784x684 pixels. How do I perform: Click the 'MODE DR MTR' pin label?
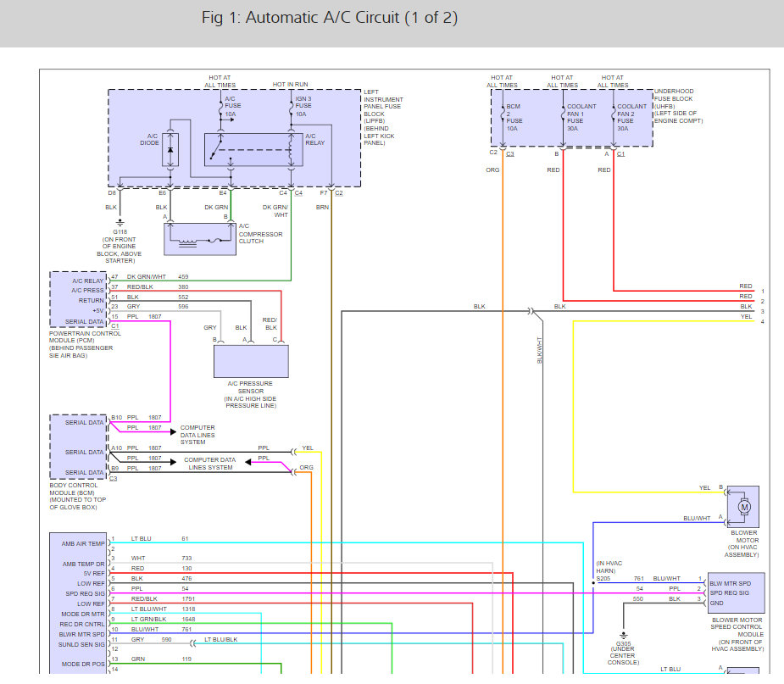click(x=83, y=614)
